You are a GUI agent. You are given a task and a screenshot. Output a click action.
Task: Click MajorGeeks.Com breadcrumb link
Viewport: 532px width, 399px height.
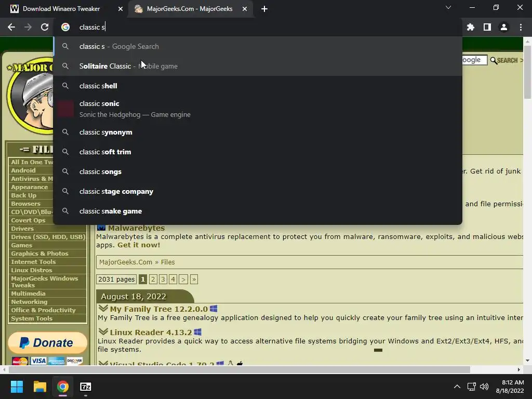[x=126, y=262]
